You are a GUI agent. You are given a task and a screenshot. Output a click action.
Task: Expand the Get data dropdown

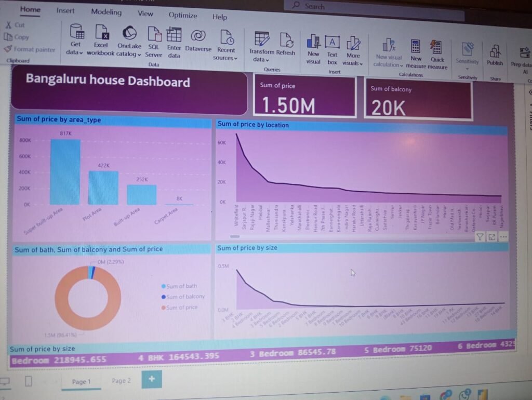pos(76,52)
